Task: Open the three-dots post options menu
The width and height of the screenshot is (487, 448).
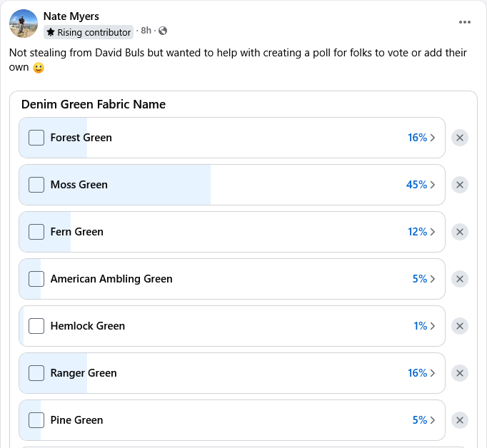Action: pyautogui.click(x=465, y=22)
